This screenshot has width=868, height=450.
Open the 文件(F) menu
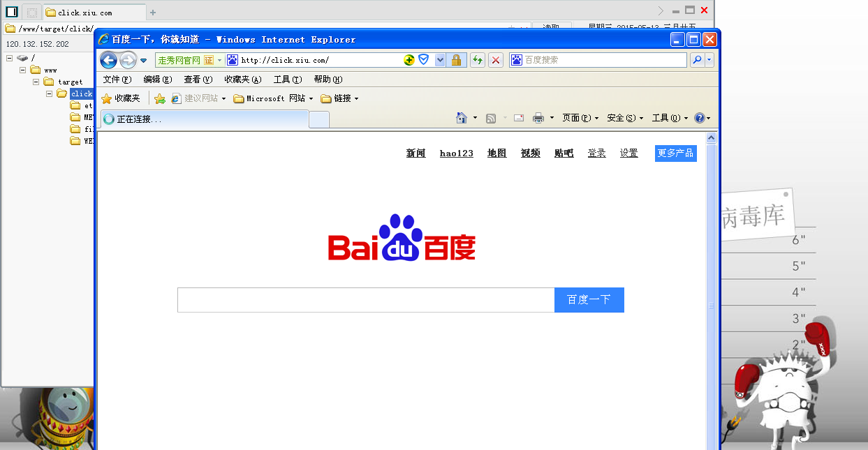pyautogui.click(x=117, y=80)
